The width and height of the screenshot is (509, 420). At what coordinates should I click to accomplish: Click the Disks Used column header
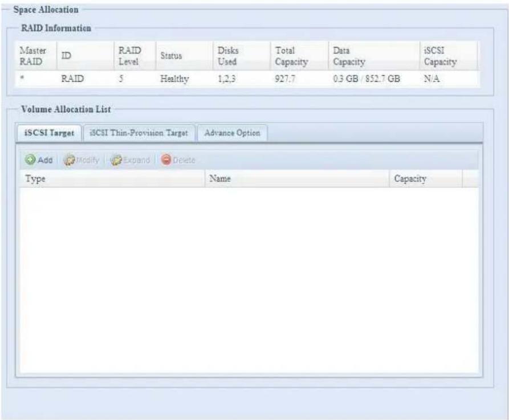click(242, 56)
